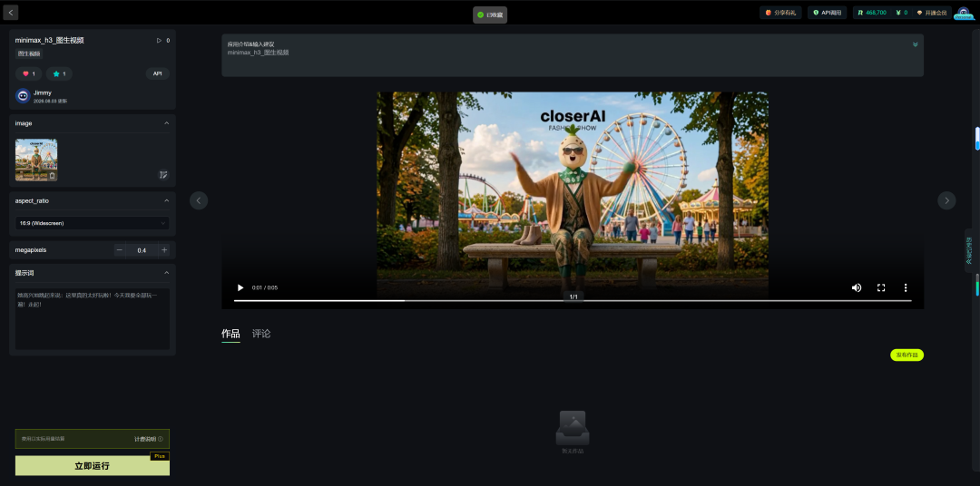Show previous result with left arrow
The image size is (980, 486).
click(x=199, y=200)
